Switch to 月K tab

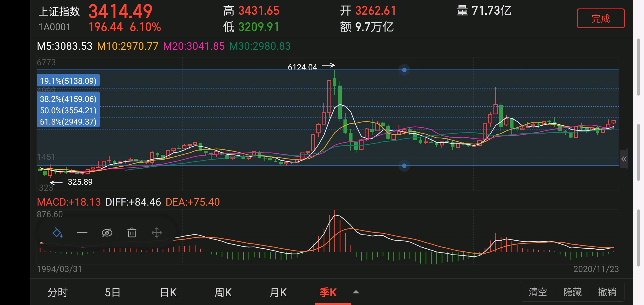click(x=278, y=292)
